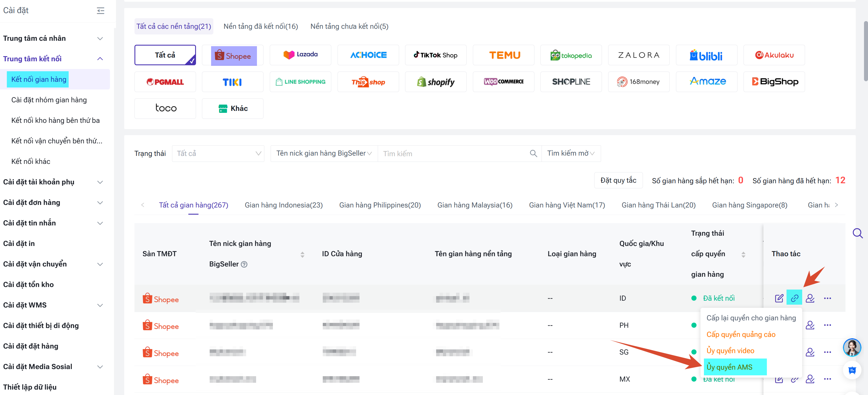Select the Khác platform filter
The width and height of the screenshot is (868, 395).
pos(233,109)
